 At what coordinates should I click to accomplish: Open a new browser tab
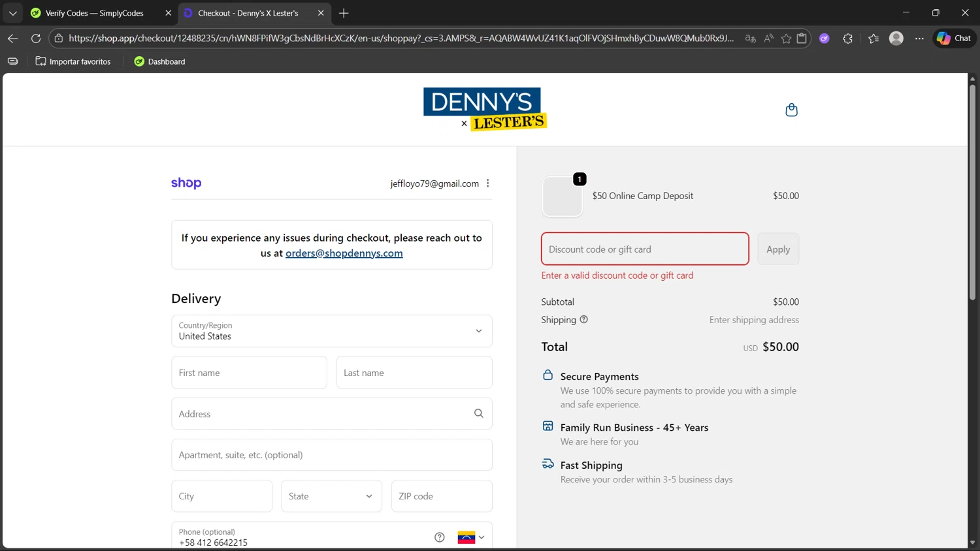(344, 13)
